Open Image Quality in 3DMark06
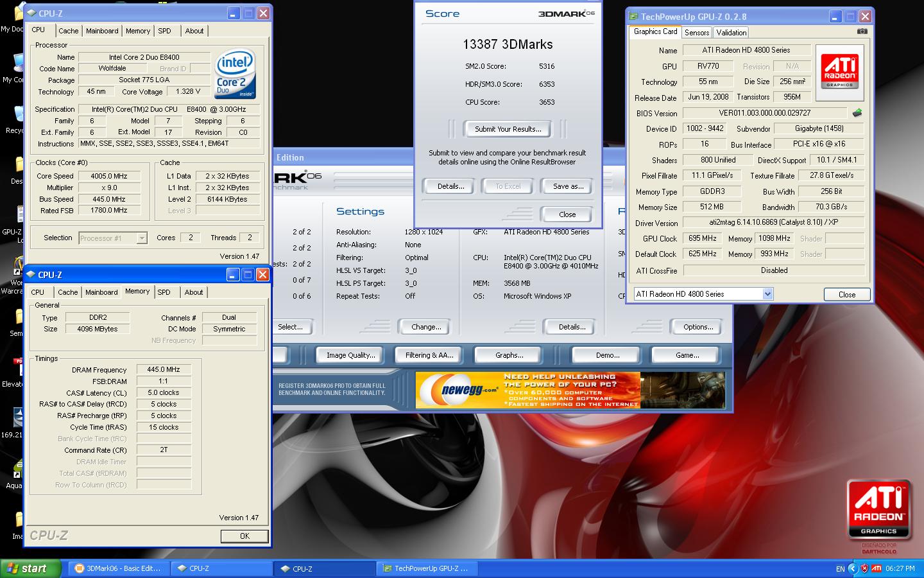Viewport: 924px width, 578px height. 350,355
